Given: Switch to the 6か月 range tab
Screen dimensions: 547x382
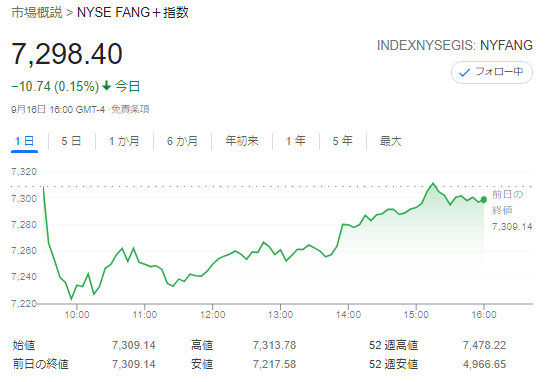Looking at the screenshot, I should coord(182,141).
